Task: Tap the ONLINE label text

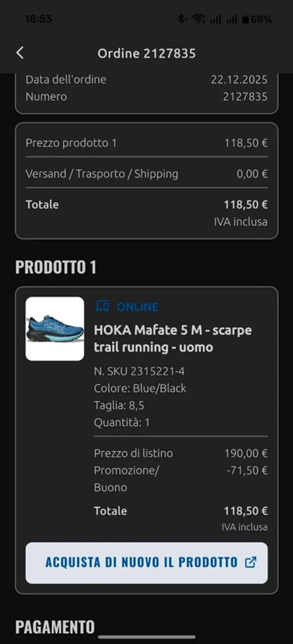Action: click(137, 307)
